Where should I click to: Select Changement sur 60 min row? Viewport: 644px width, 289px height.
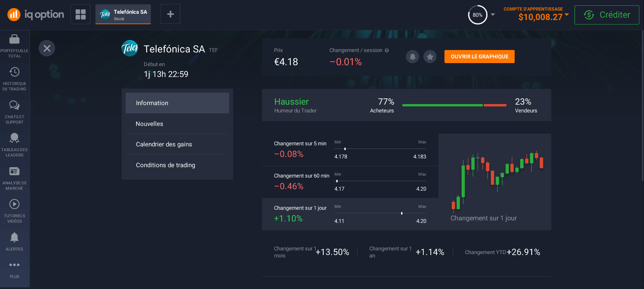tap(350, 182)
